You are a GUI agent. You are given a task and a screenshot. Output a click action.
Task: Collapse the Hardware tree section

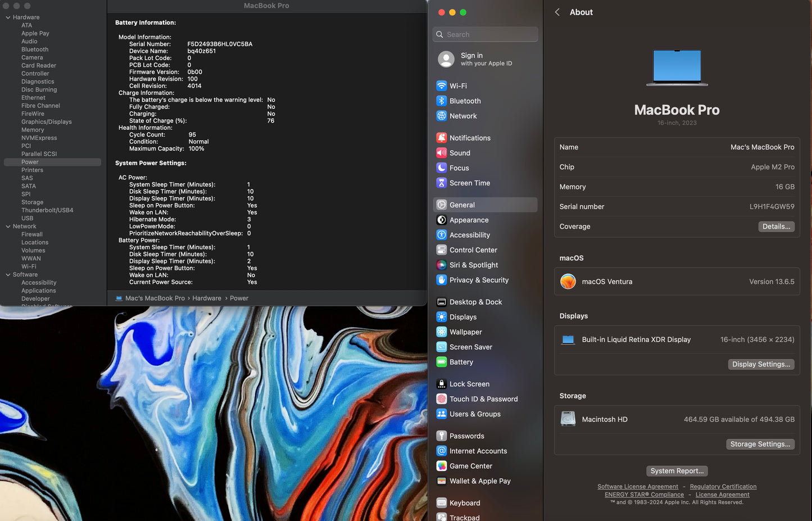(x=8, y=17)
